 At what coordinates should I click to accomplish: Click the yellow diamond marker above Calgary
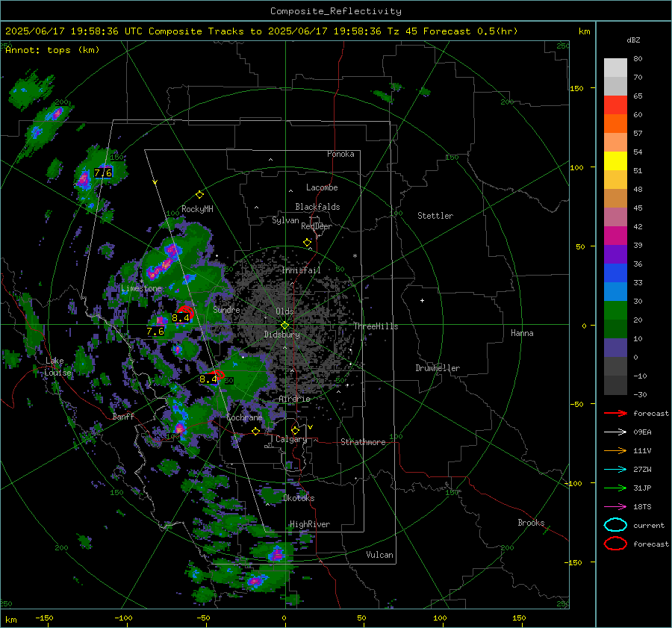[x=295, y=430]
